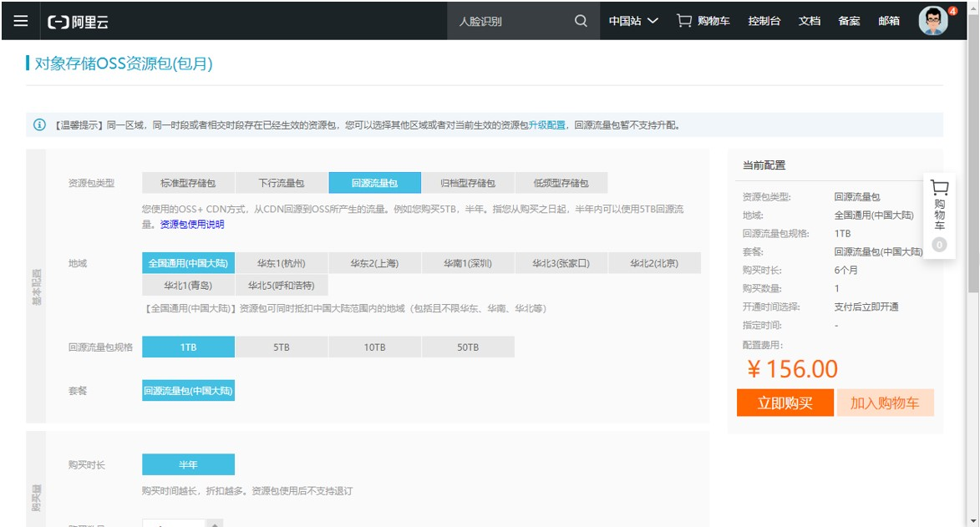Image resolution: width=980 pixels, height=527 pixels.
Task: Select 标准型存储包 resource type
Action: pos(188,183)
